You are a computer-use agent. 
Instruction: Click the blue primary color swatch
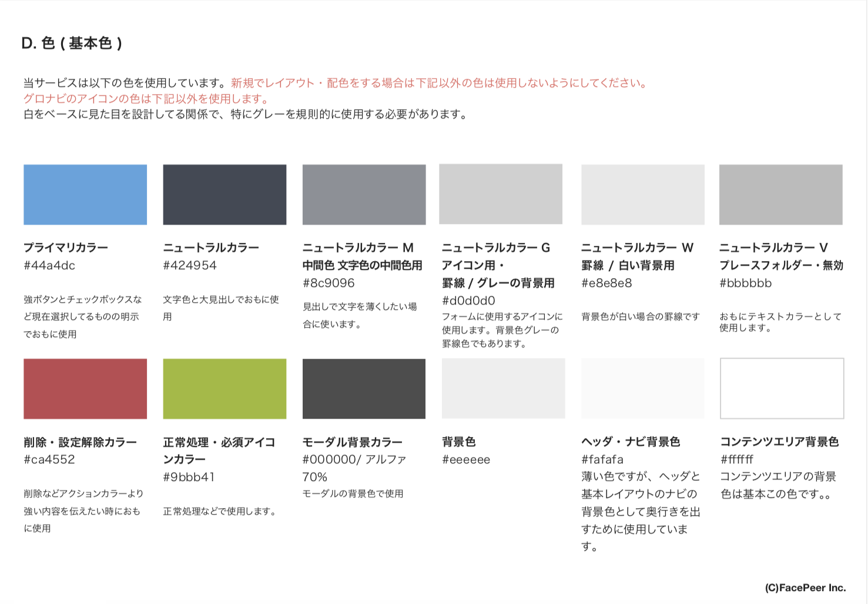click(x=85, y=195)
